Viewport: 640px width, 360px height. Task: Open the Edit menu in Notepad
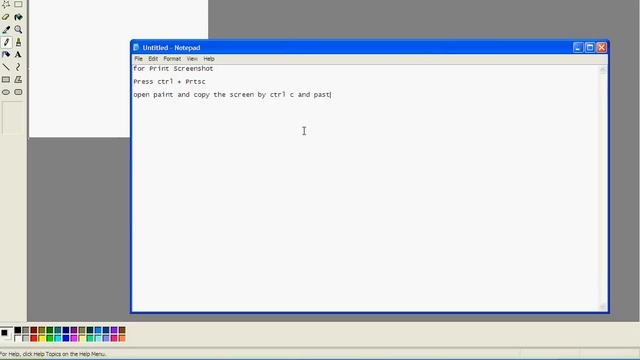pyautogui.click(x=153, y=59)
